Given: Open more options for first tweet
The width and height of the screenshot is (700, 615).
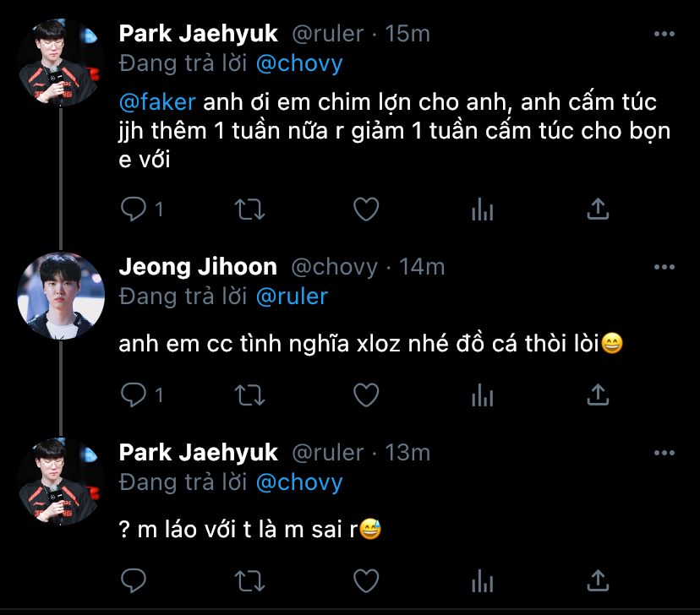Looking at the screenshot, I should [665, 34].
